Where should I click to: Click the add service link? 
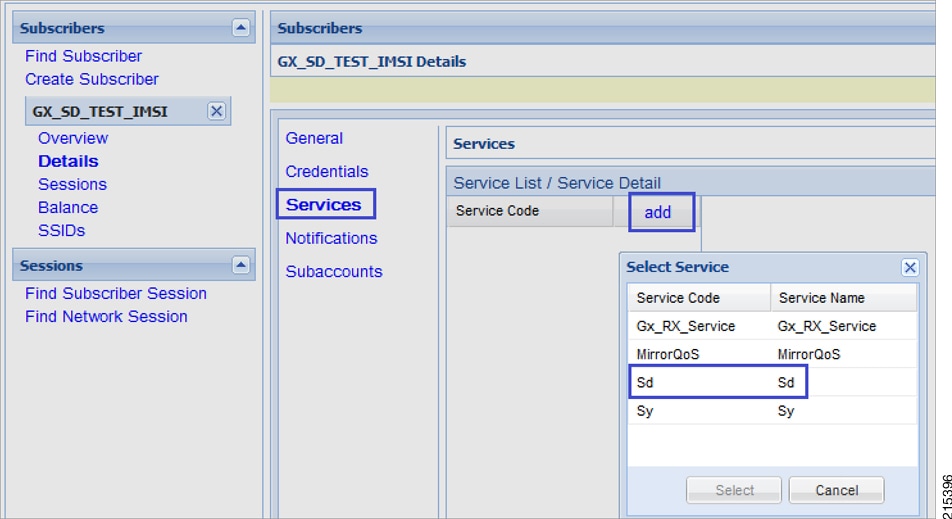click(x=658, y=212)
